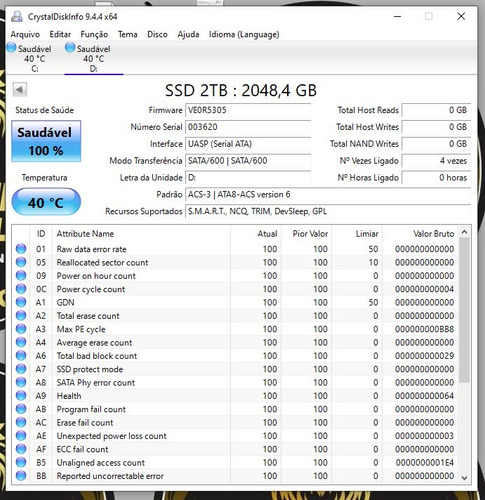
Task: Click the CrystalDiskInfo app icon in title bar
Action: (17, 17)
